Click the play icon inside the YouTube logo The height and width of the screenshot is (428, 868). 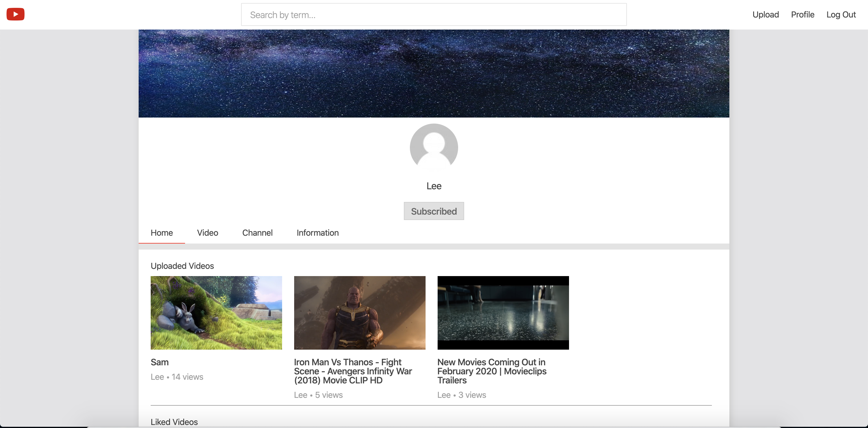click(16, 14)
